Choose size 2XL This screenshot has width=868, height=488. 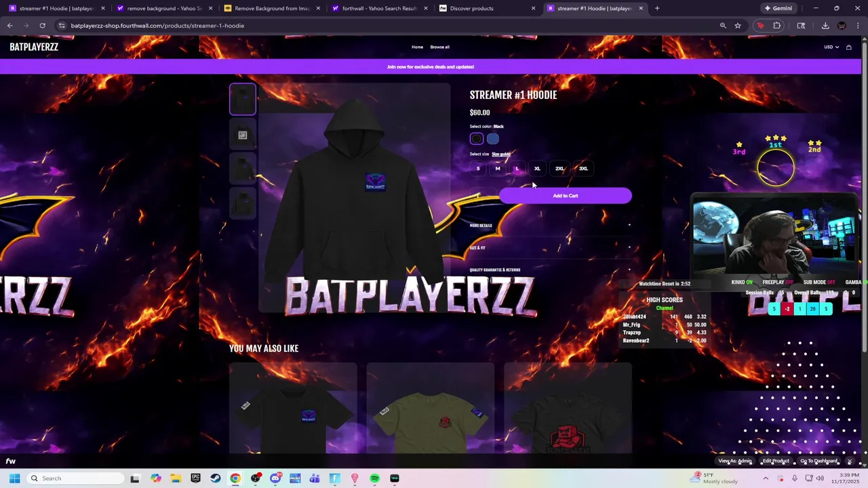click(559, 169)
